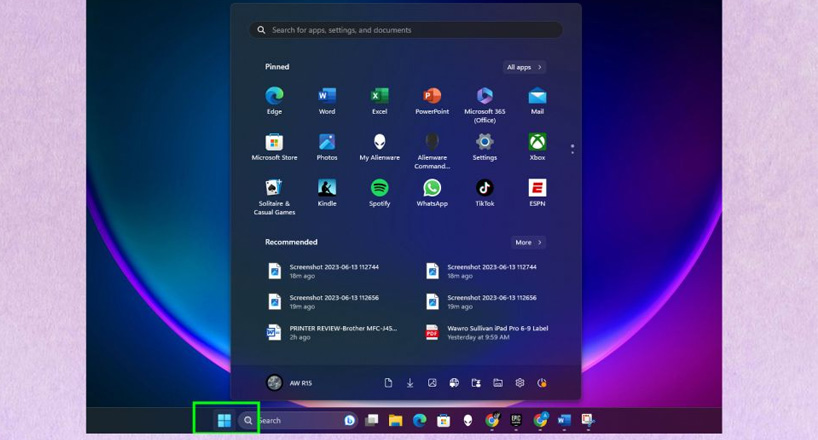Open My Alienware app
Image resolution: width=818 pixels, height=440 pixels.
coord(380,147)
